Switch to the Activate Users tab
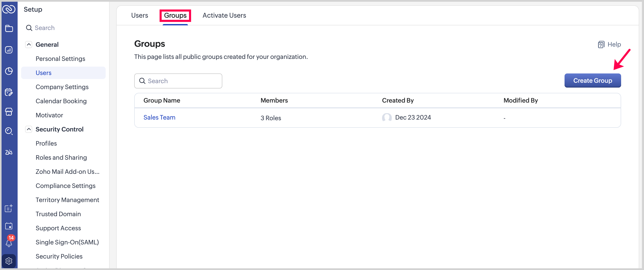The image size is (644, 270). [224, 15]
